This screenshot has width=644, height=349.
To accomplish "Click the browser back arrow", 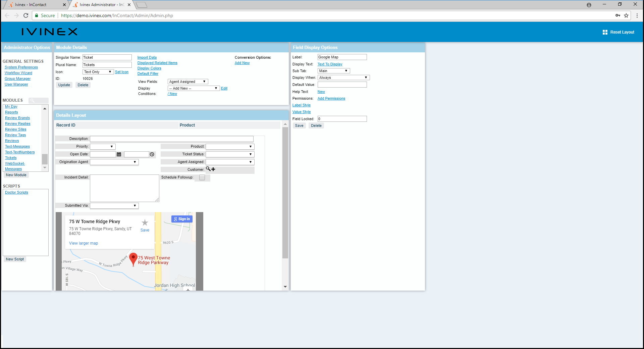I will (7, 15).
